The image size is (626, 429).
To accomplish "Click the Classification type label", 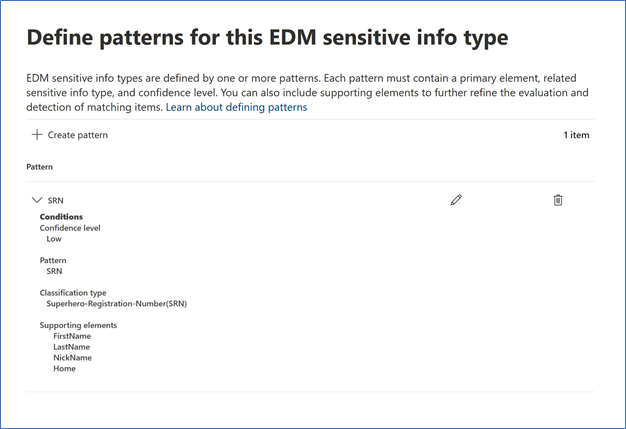I will tap(73, 293).
